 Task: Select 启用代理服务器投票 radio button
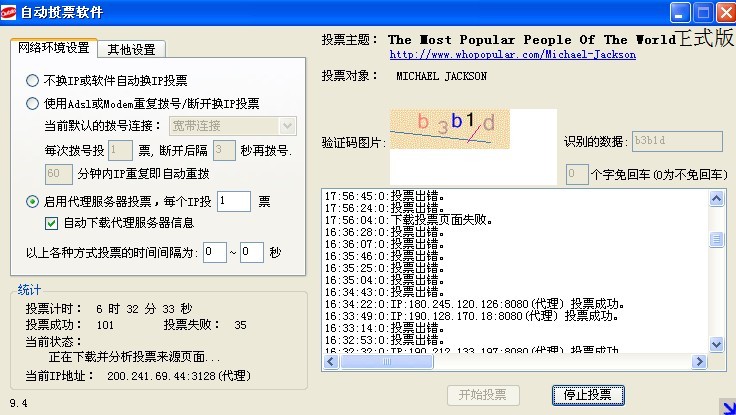coord(33,201)
